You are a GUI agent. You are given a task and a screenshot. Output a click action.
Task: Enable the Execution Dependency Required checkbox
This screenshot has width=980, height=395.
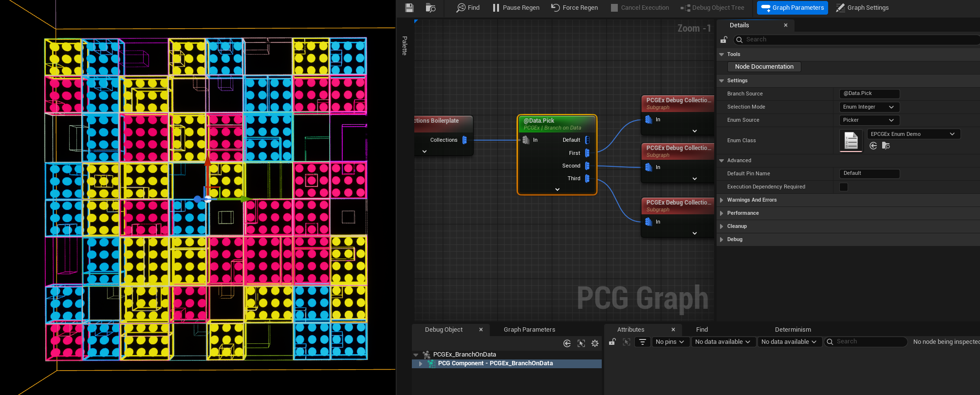844,187
